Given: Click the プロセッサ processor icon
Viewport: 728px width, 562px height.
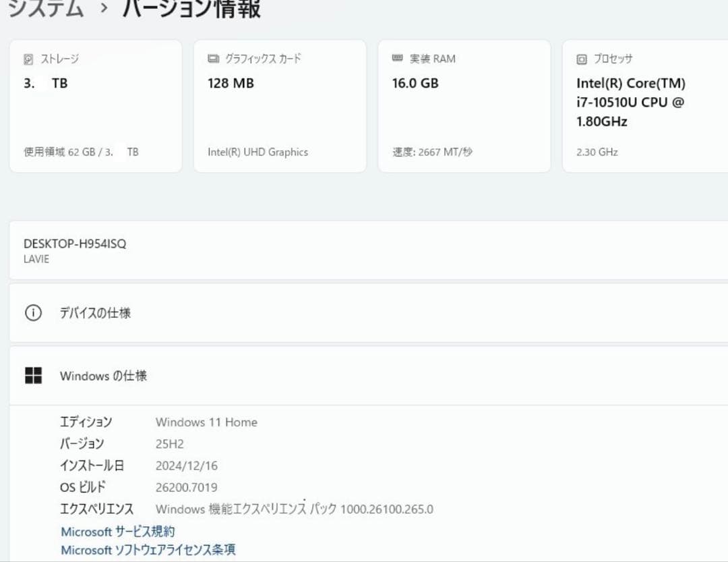Looking at the screenshot, I should click(x=580, y=59).
